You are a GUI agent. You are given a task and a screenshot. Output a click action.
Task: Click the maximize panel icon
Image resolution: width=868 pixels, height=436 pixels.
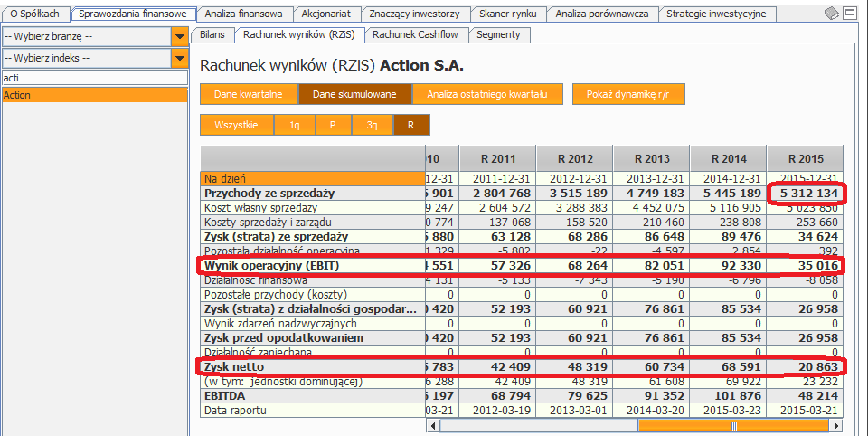851,13
